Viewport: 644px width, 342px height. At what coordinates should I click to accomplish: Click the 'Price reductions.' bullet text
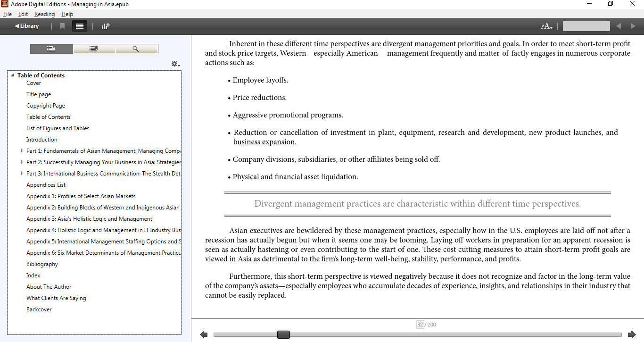click(260, 98)
